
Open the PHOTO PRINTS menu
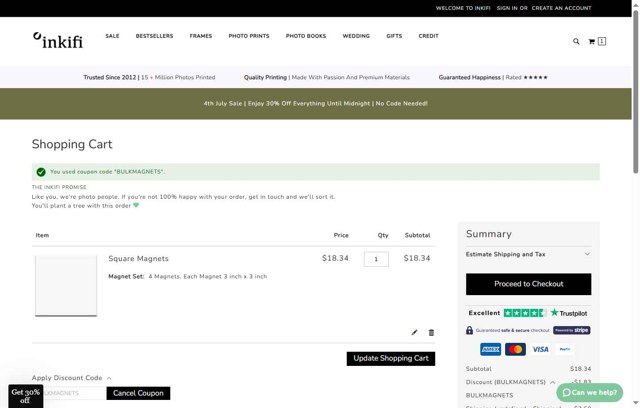249,36
